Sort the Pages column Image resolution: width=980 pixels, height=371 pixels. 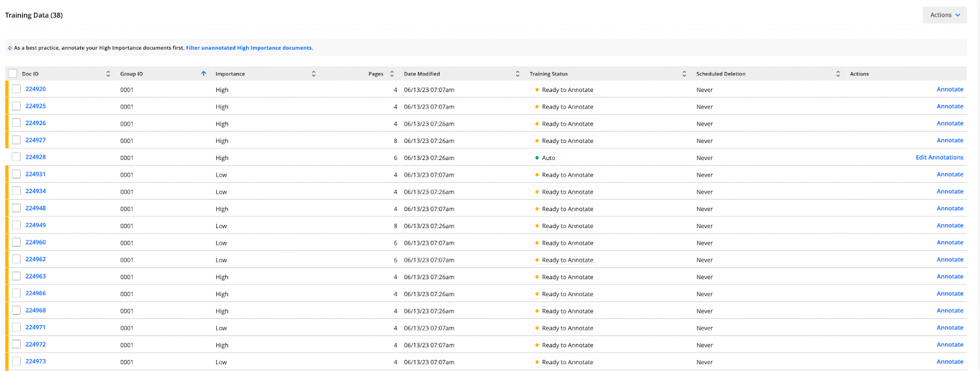click(392, 74)
